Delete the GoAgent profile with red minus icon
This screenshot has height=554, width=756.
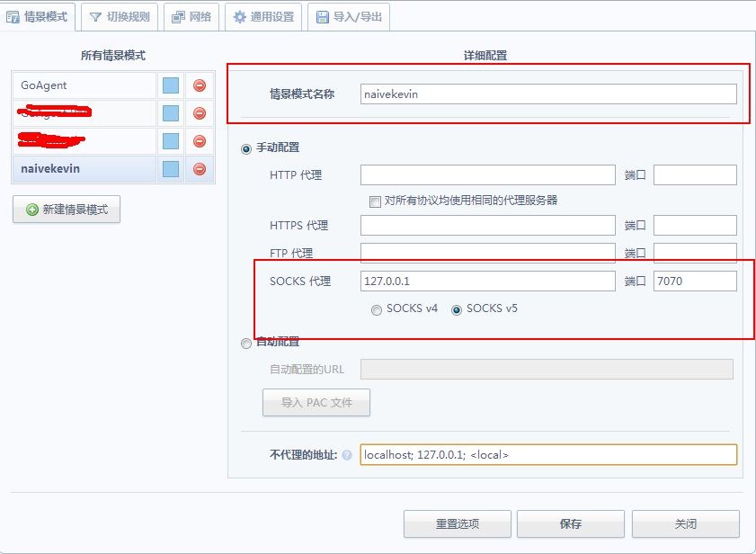coord(200,85)
